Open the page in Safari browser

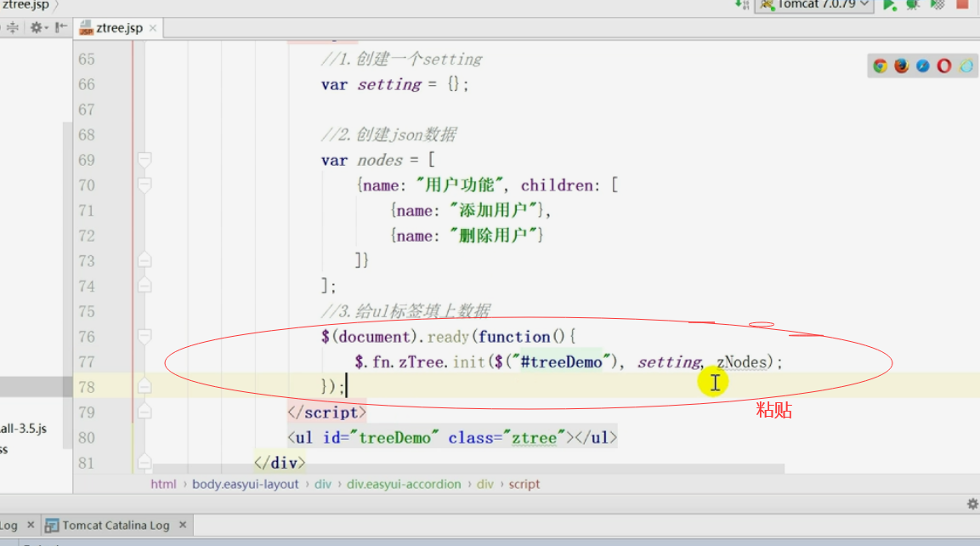point(922,65)
